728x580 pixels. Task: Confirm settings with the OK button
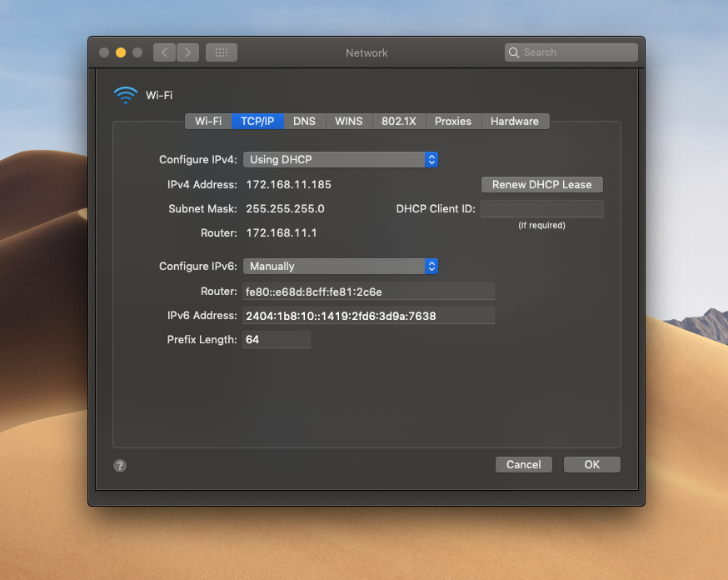(591, 464)
